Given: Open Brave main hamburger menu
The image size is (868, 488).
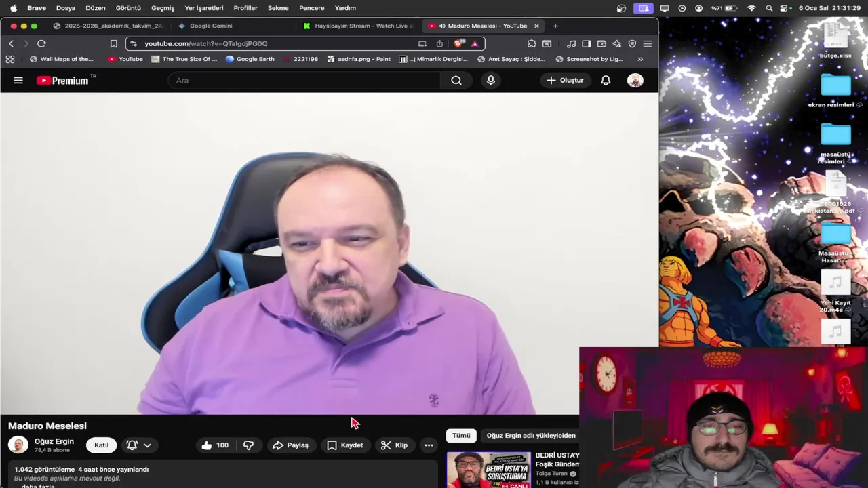Looking at the screenshot, I should tap(648, 43).
